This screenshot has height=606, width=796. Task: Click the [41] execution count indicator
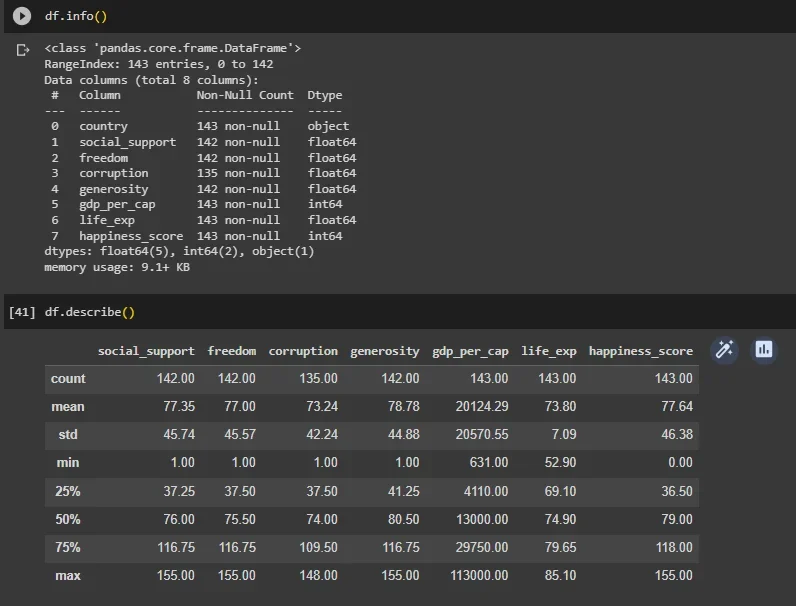click(22, 312)
